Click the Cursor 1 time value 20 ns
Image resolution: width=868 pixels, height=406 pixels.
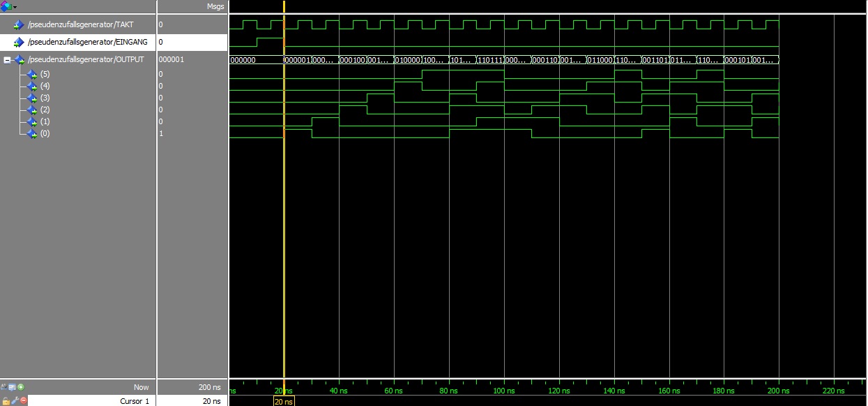click(x=211, y=401)
